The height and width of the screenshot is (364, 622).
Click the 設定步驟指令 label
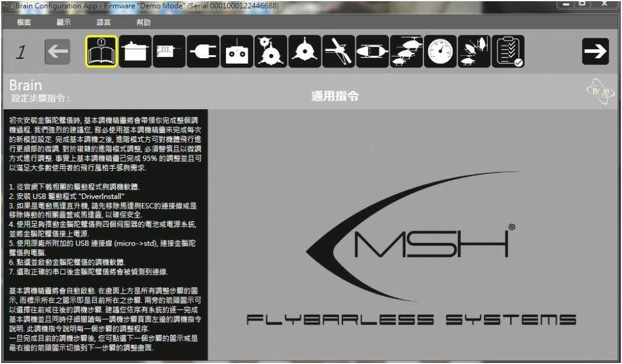pos(41,99)
